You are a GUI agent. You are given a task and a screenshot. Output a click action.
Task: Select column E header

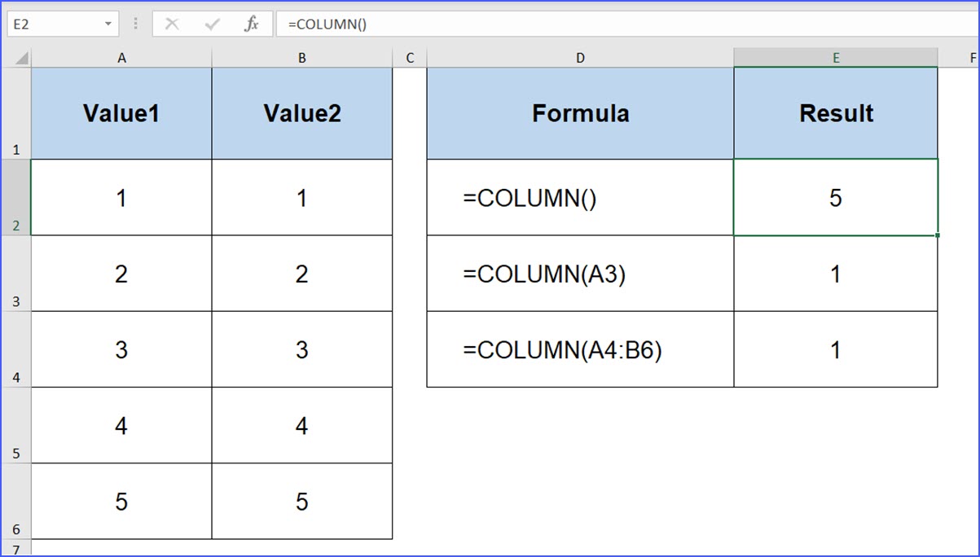click(x=836, y=57)
